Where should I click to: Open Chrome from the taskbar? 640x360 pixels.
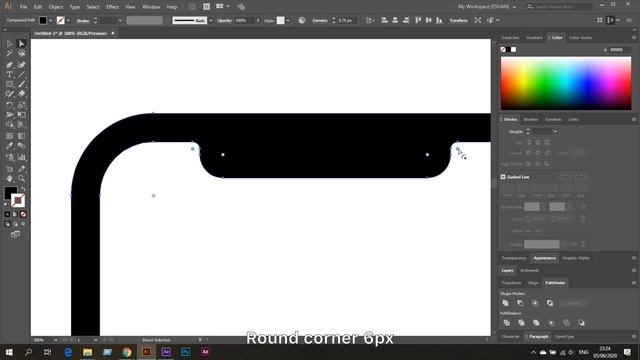127,352
